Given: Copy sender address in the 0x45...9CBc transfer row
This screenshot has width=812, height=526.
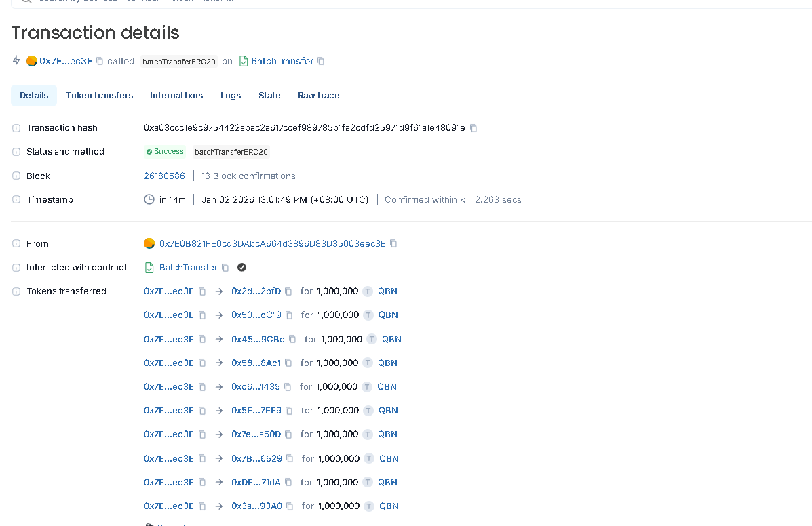Looking at the screenshot, I should [x=202, y=340].
